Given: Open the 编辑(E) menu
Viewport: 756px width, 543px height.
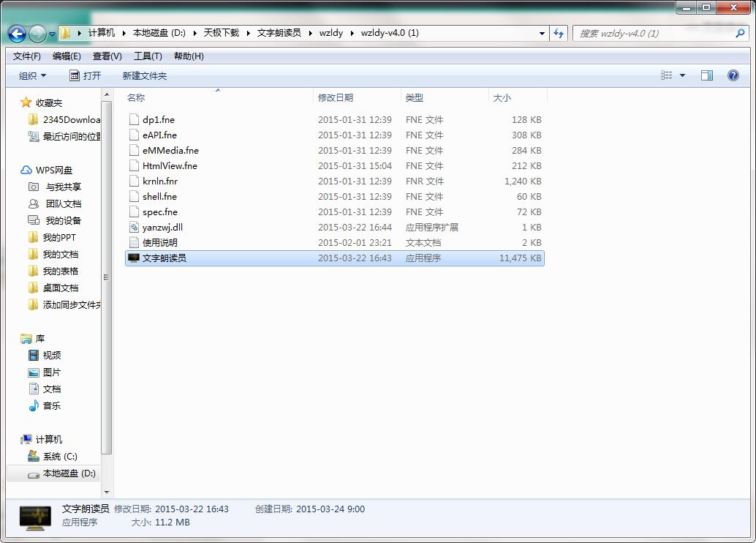Looking at the screenshot, I should (67, 56).
